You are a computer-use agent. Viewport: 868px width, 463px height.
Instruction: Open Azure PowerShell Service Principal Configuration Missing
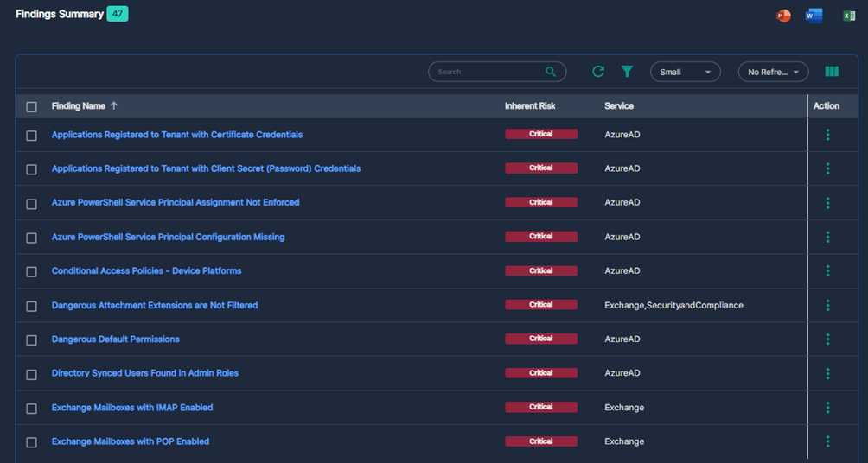click(x=168, y=238)
